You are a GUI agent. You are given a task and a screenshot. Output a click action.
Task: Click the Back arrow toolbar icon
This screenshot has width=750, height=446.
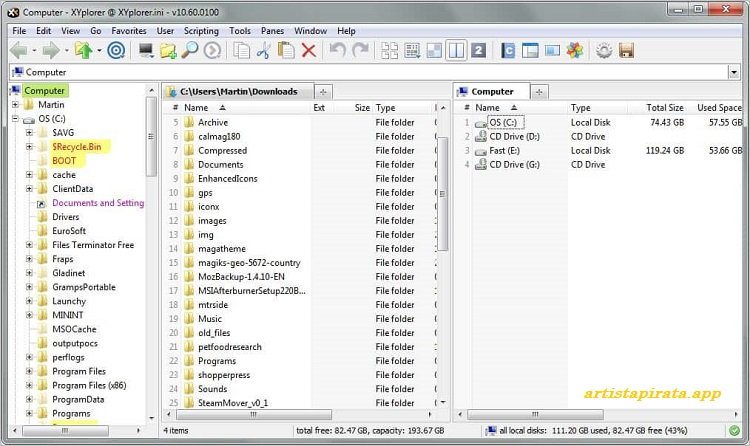(x=19, y=50)
